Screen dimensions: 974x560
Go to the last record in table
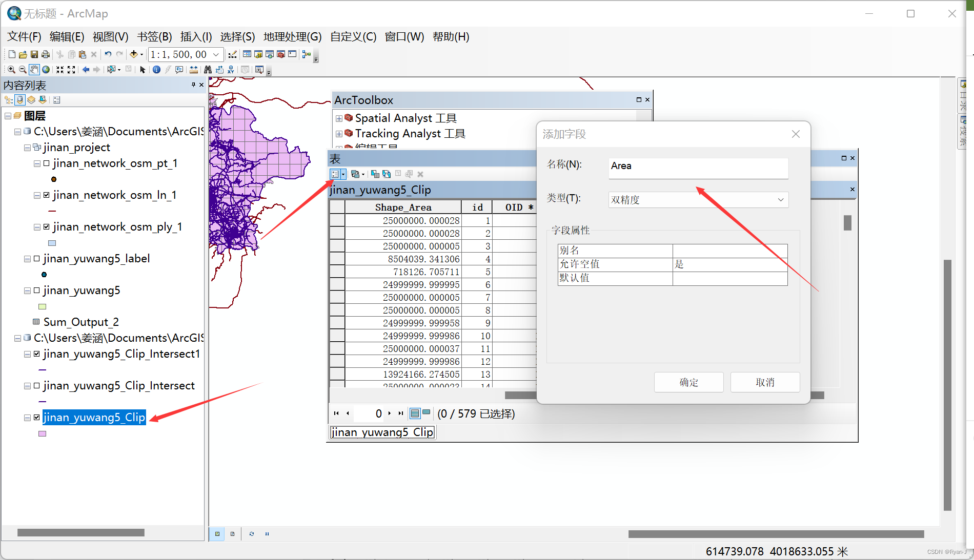[401, 413]
